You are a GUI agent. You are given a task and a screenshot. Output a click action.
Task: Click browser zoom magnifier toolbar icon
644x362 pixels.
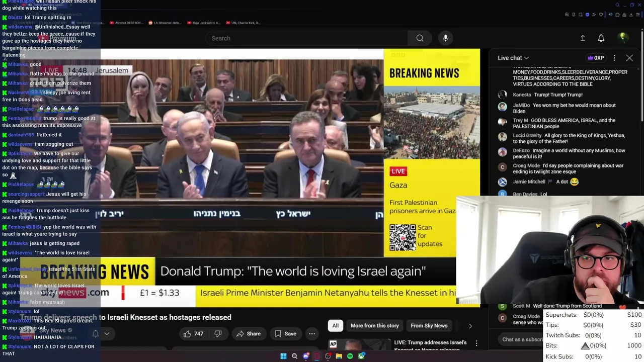pos(567,15)
